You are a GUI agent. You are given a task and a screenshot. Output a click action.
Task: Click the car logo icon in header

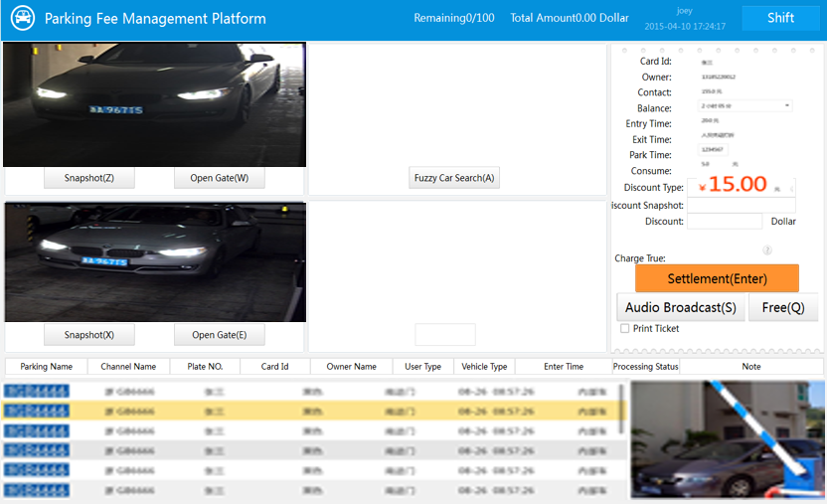coord(22,18)
